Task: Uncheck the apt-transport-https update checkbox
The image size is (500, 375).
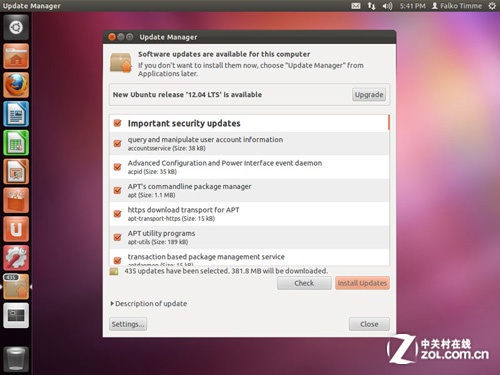Action: [x=117, y=213]
